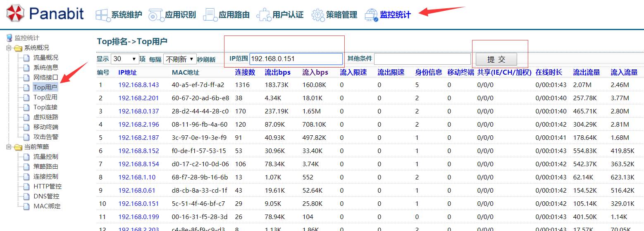The height and width of the screenshot is (231, 644).
Task: Open 流量概况 in sidebar tree
Action: (x=46, y=58)
